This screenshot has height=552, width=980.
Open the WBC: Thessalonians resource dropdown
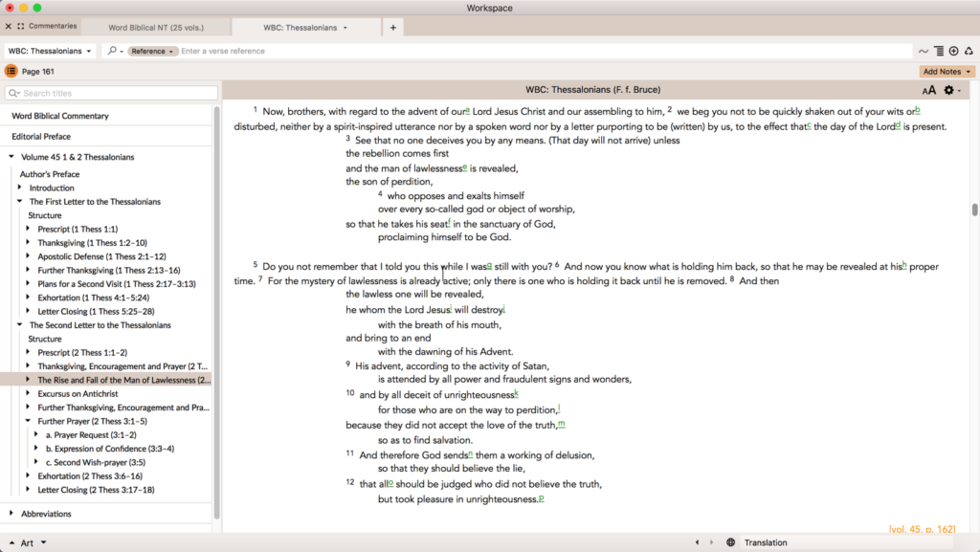50,51
